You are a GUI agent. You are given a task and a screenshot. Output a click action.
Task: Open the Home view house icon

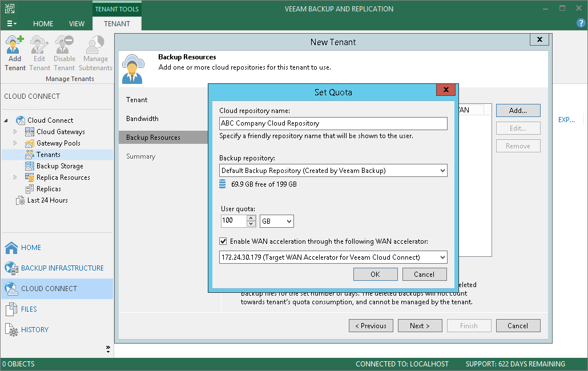pos(11,248)
